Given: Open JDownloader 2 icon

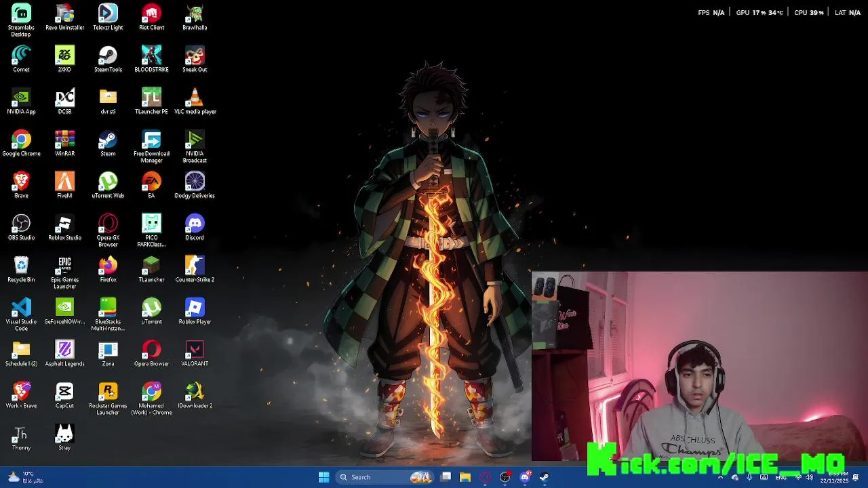Looking at the screenshot, I should 195,396.
